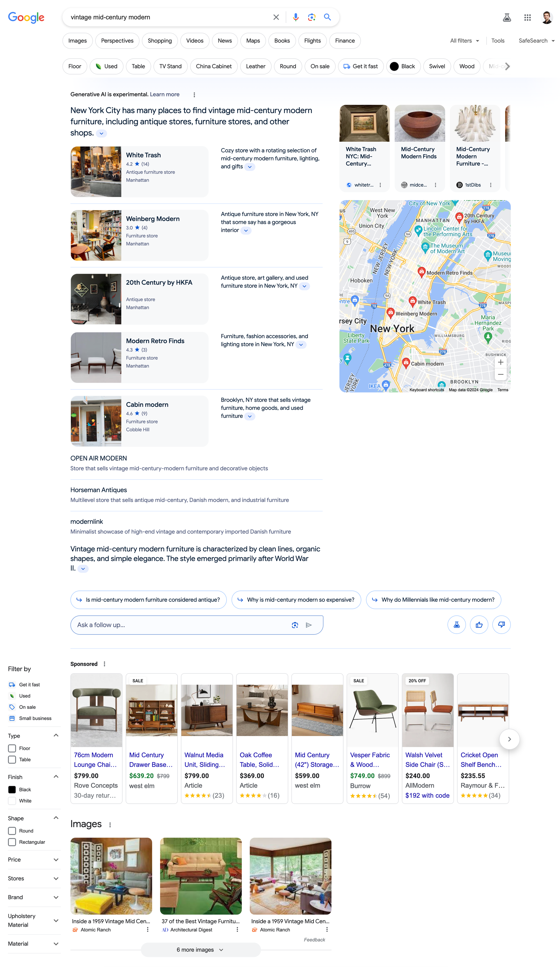Switch to the Maps tab

[x=253, y=41]
